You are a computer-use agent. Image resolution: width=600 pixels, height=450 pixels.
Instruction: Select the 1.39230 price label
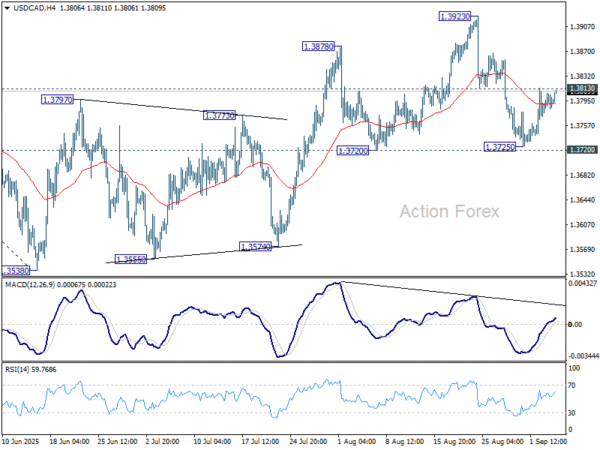pos(455,16)
